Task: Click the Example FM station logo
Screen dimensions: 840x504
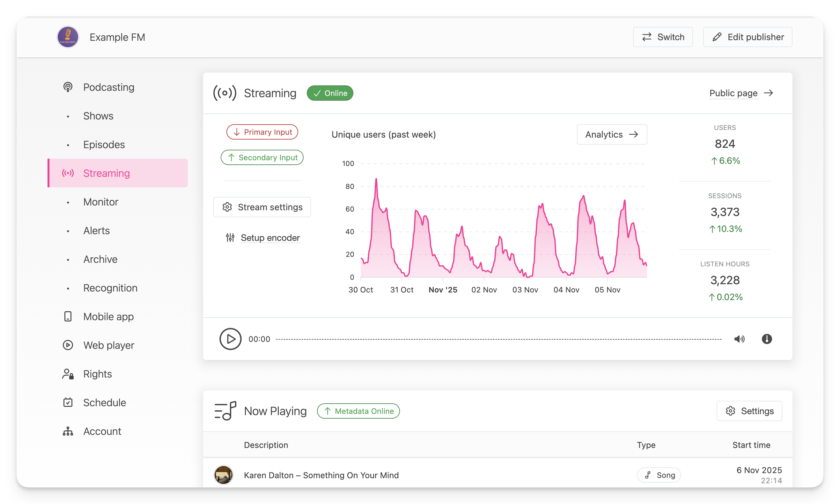Action: coord(68,37)
